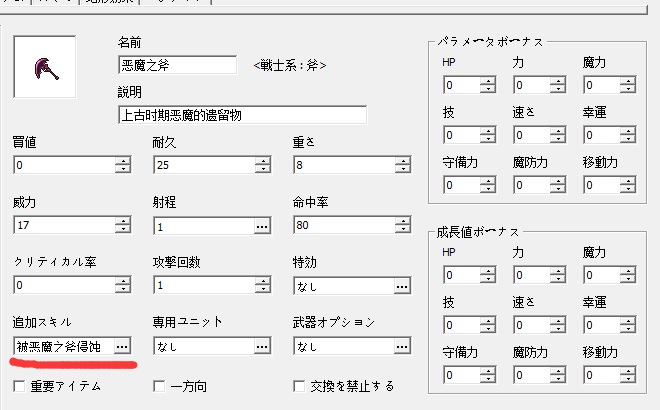Enable the 重要アイテム checkbox
Image resolution: width=660 pixels, height=410 pixels.
pos(19,385)
